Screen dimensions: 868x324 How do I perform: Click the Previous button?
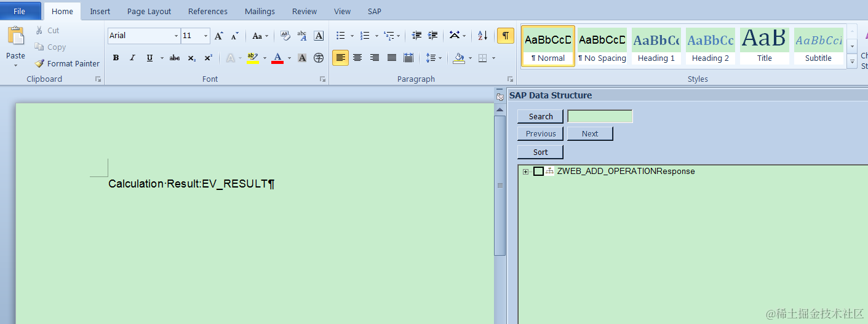(x=541, y=133)
